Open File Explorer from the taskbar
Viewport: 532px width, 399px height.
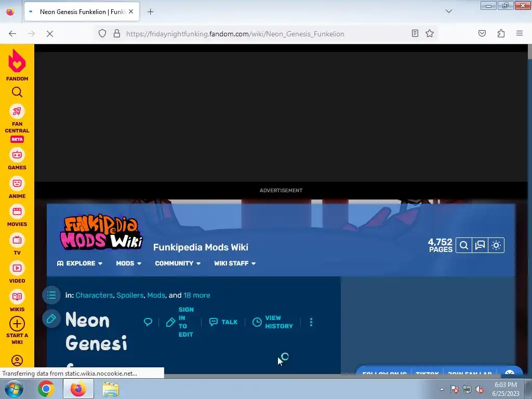[111, 389]
